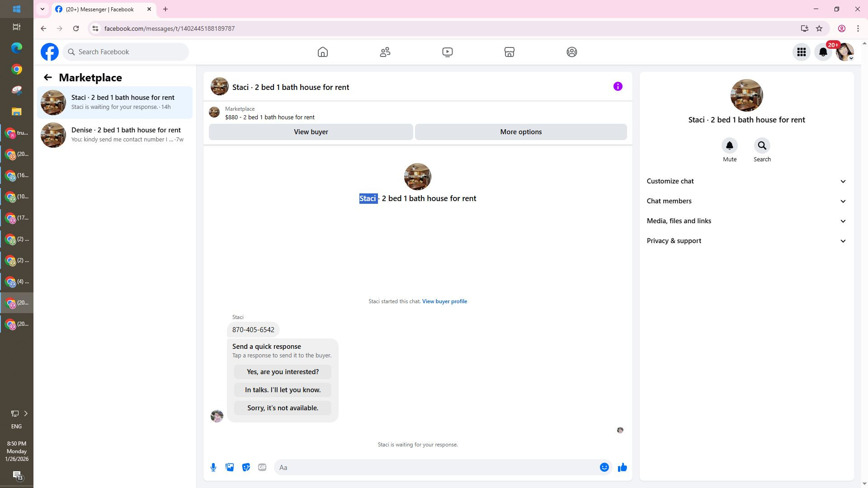
Task: Open the Marketplace store icon in top nav
Action: [509, 52]
